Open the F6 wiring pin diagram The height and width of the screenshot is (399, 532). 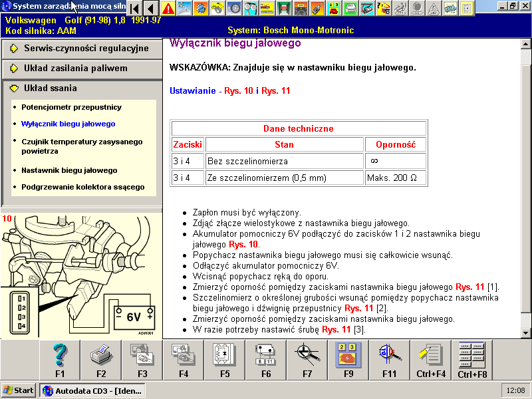[x=266, y=360]
